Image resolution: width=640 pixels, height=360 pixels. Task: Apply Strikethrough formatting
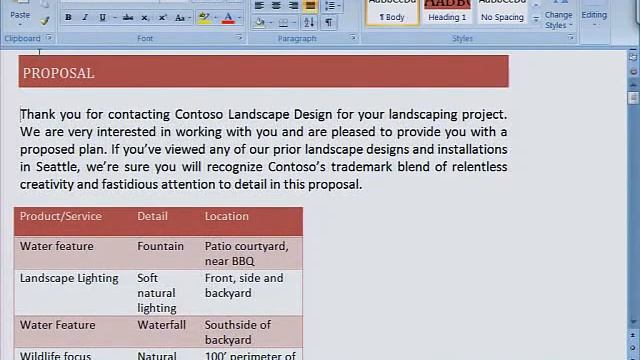pos(128,18)
